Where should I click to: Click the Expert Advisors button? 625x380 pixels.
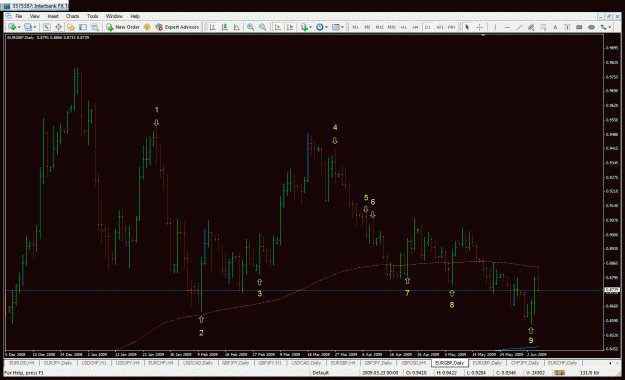(177, 27)
